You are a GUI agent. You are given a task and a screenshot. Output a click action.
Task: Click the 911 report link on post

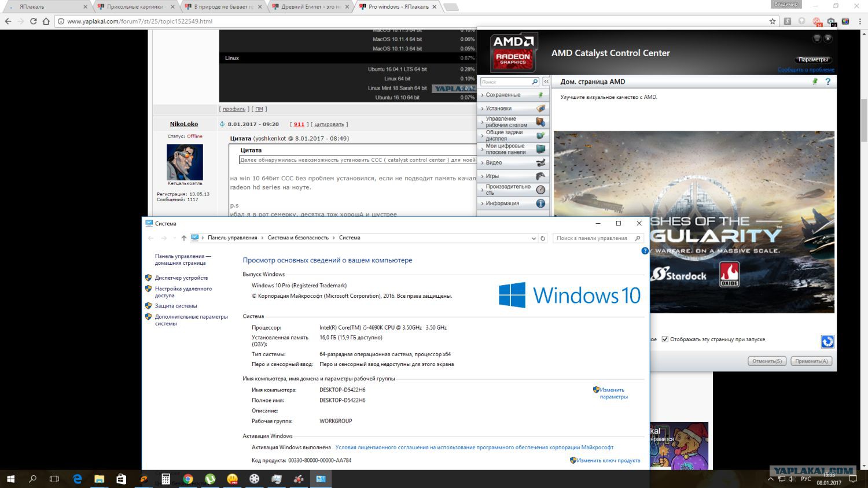pyautogui.click(x=299, y=124)
